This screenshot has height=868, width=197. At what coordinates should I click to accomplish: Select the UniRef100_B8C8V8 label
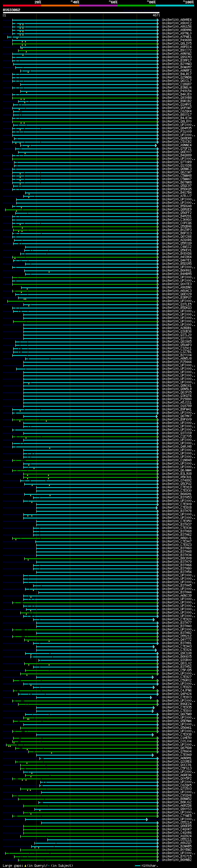(x=177, y=558)
